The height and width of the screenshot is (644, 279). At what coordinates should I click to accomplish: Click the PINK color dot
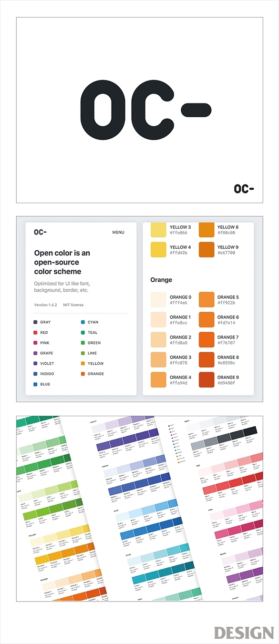[x=36, y=343]
